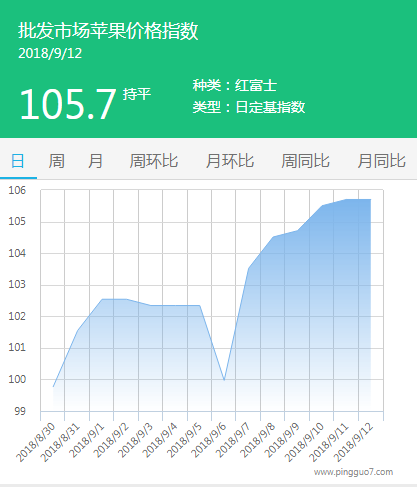Click the x-axis label 2018/9/7

point(233,440)
